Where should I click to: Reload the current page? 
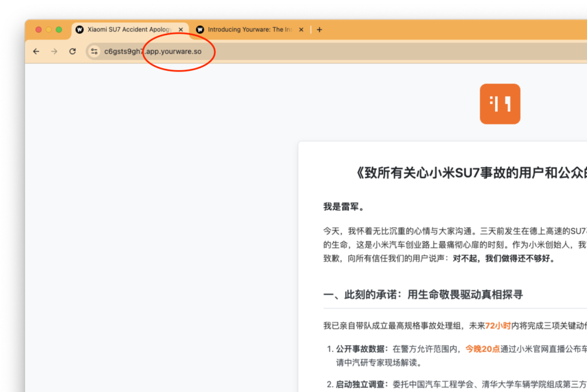coord(73,51)
